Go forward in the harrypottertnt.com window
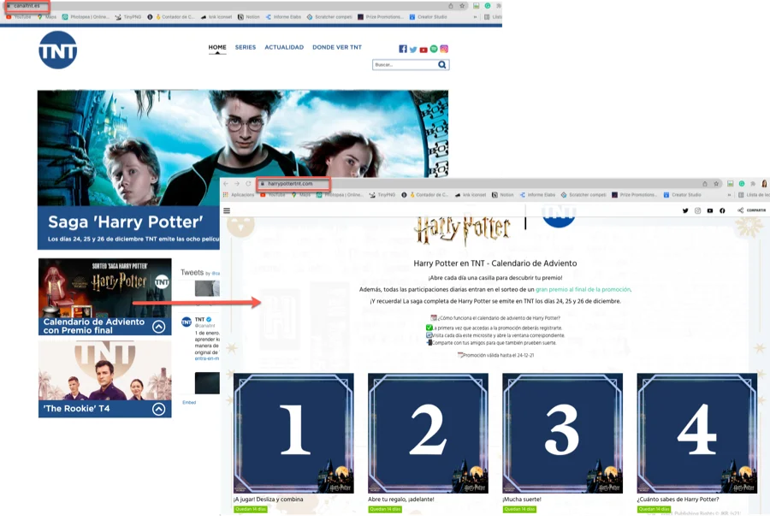This screenshot has width=770, height=532. pyautogui.click(x=237, y=184)
